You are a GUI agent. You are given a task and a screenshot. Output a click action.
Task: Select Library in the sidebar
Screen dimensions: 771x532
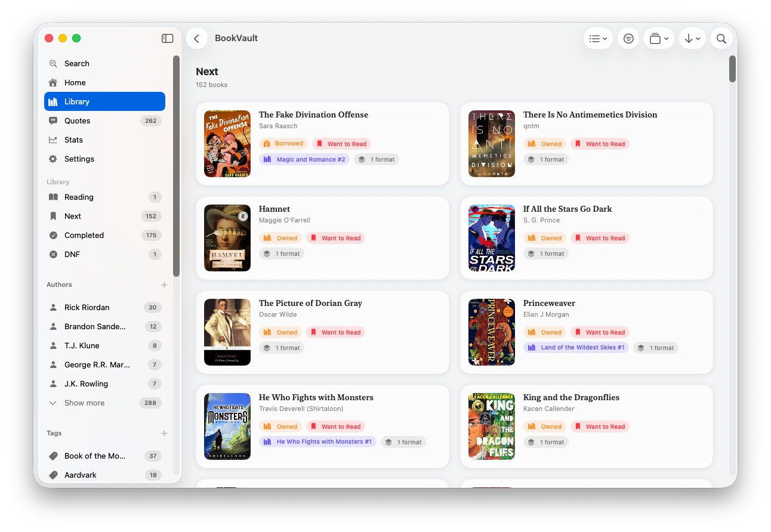[104, 101]
